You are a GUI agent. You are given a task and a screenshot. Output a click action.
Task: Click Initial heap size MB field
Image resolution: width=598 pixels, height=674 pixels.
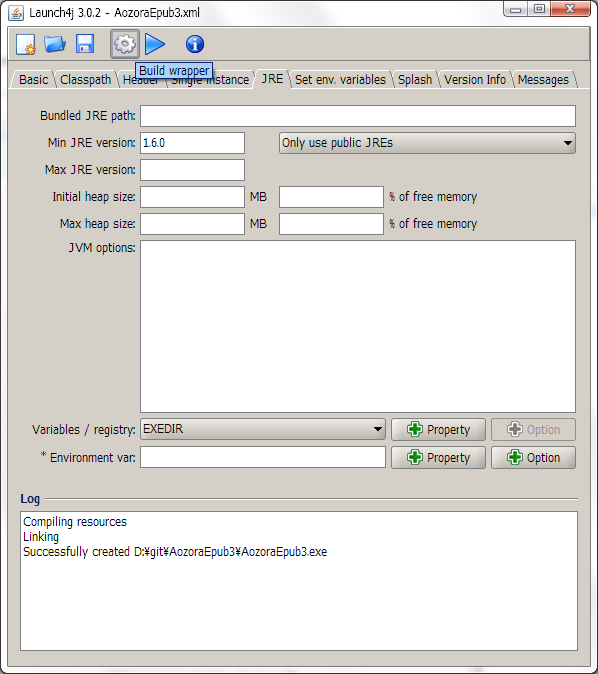192,197
